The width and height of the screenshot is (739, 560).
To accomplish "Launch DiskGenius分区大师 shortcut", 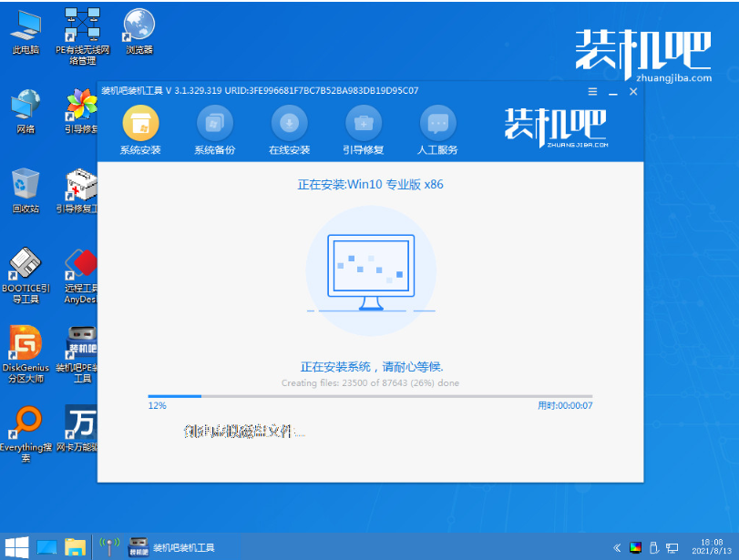I will (x=26, y=354).
